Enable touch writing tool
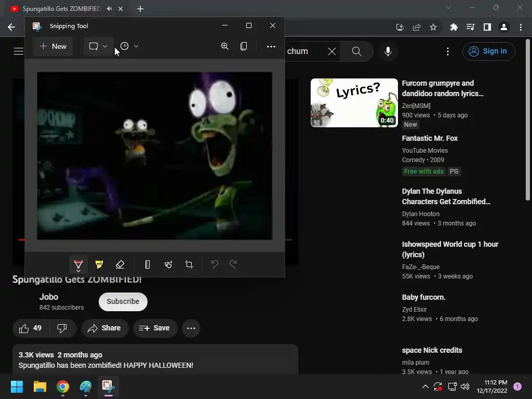This screenshot has height=399, width=532. [x=168, y=264]
